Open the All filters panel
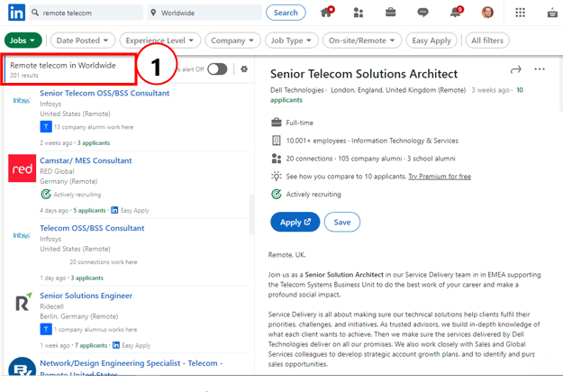Image resolution: width=563 pixels, height=392 pixels. (487, 41)
